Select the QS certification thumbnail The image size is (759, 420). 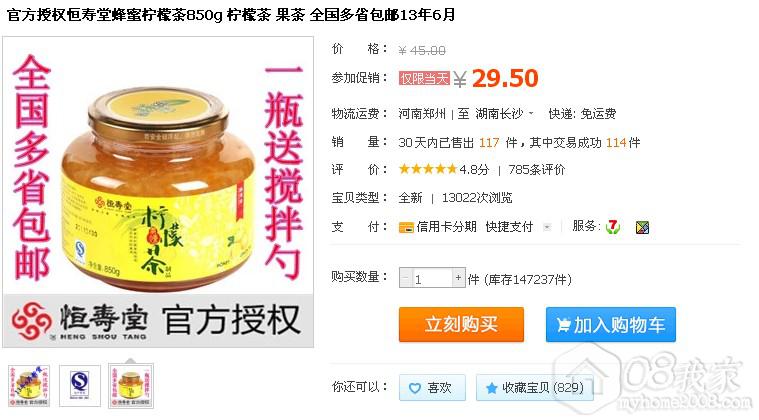[x=80, y=386]
